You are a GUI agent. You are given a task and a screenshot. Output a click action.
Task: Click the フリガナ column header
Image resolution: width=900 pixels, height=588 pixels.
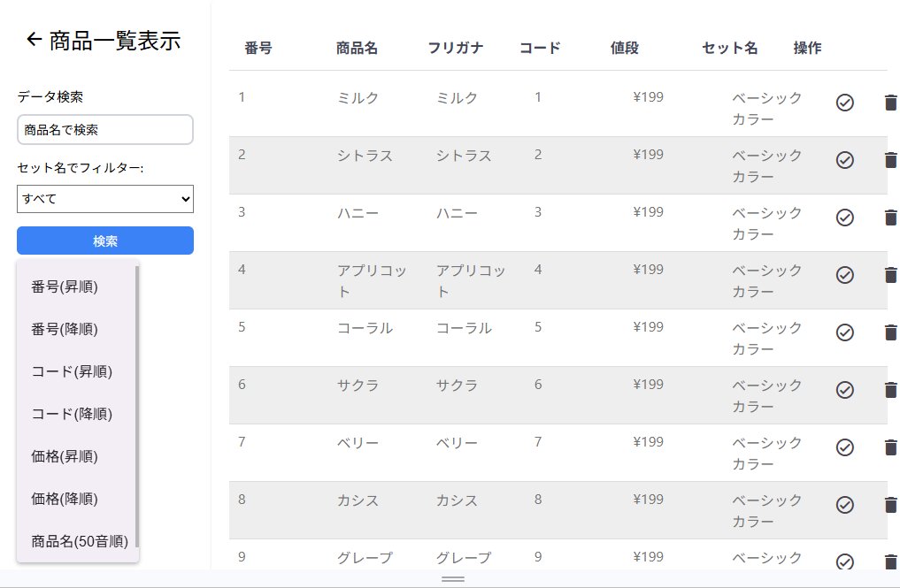click(x=456, y=48)
